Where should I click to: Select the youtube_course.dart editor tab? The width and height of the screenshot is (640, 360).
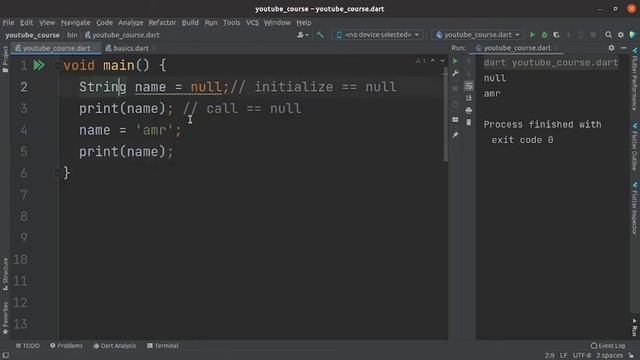56,48
